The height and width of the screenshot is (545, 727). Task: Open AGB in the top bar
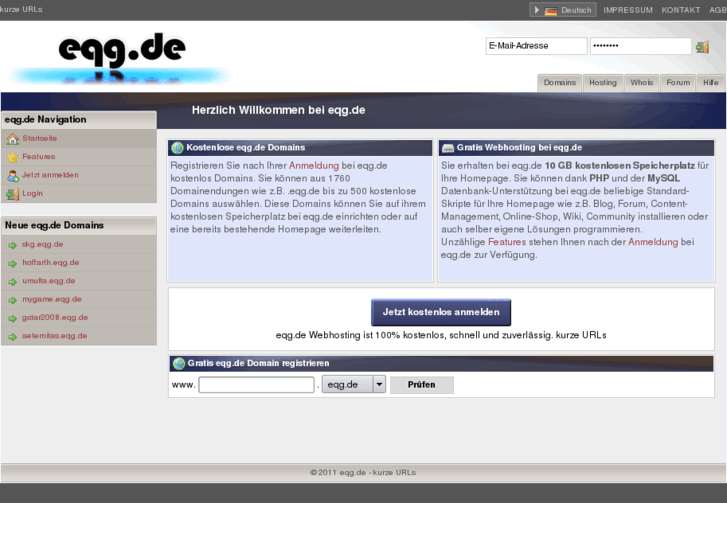[718, 10]
